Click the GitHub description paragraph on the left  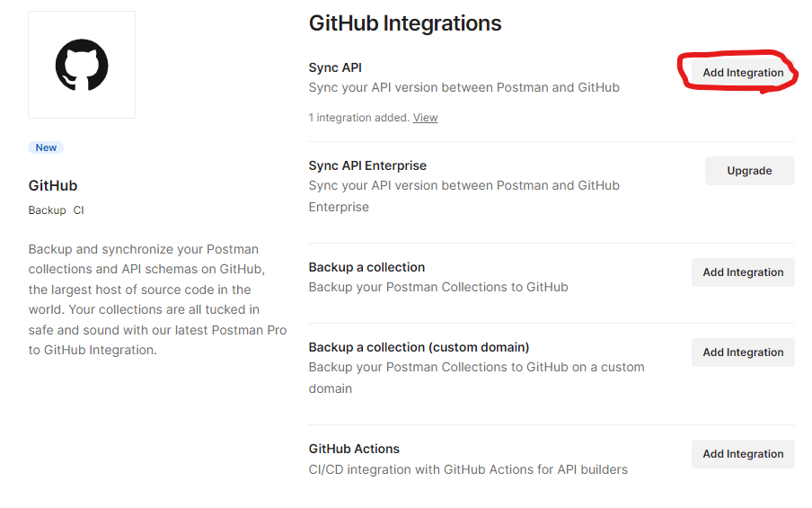pos(157,299)
